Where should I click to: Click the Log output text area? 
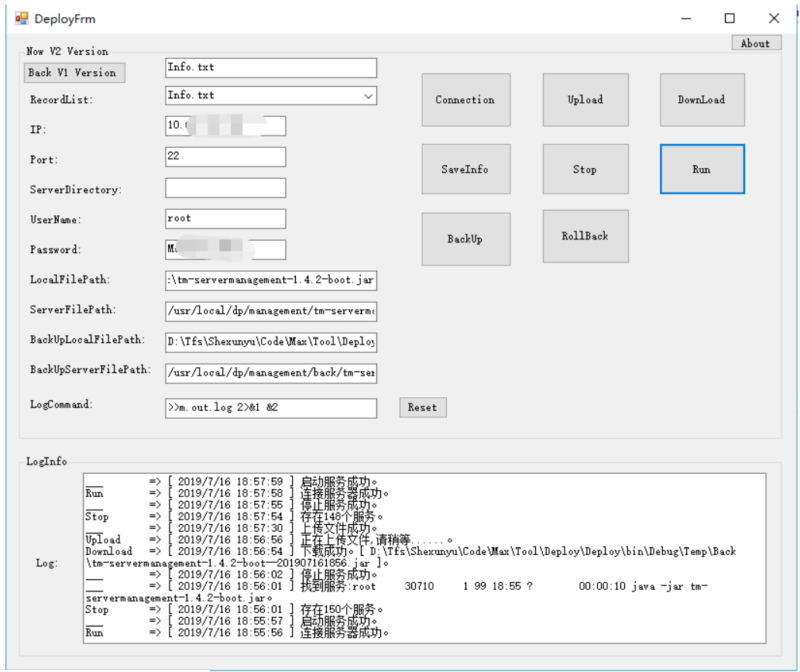(x=424, y=558)
